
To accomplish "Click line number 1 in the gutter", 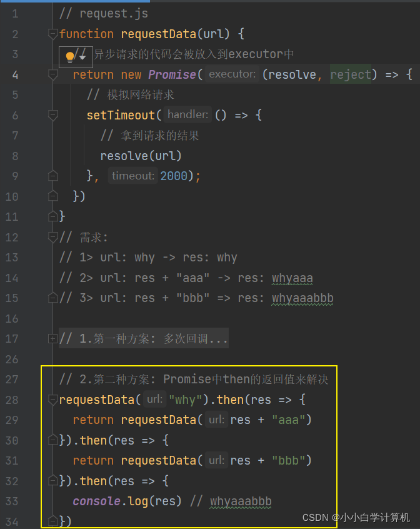I will click(x=15, y=14).
